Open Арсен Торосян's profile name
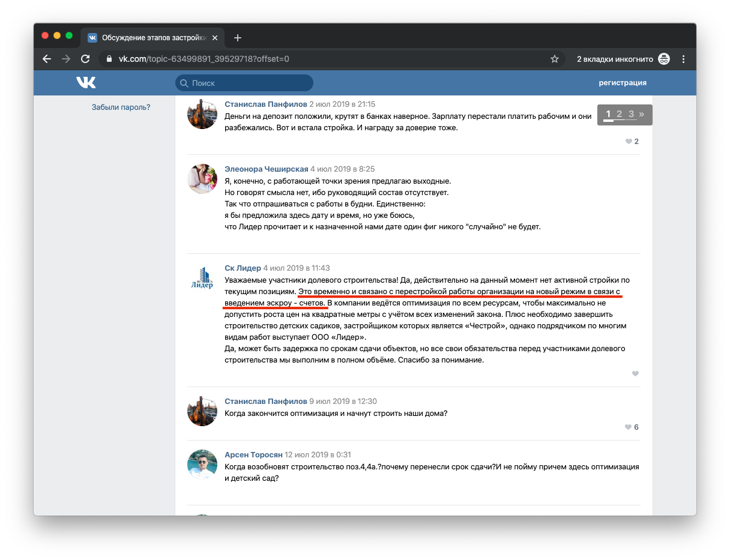This screenshot has height=560, width=730. click(253, 455)
